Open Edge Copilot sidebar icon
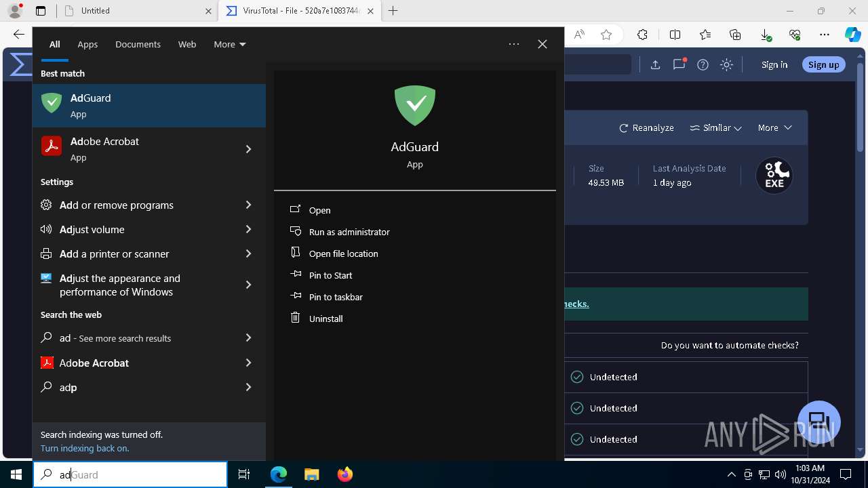This screenshot has width=868, height=488. 852,35
